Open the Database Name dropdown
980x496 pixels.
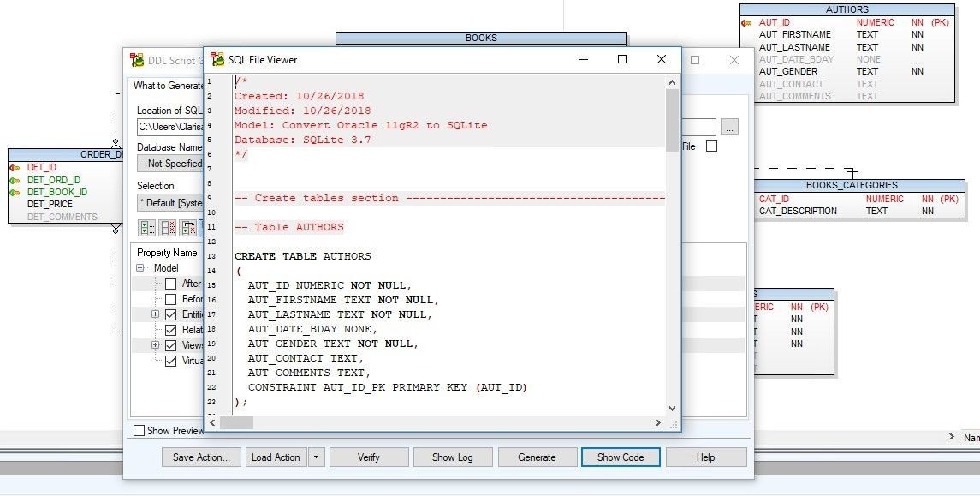coord(170,164)
